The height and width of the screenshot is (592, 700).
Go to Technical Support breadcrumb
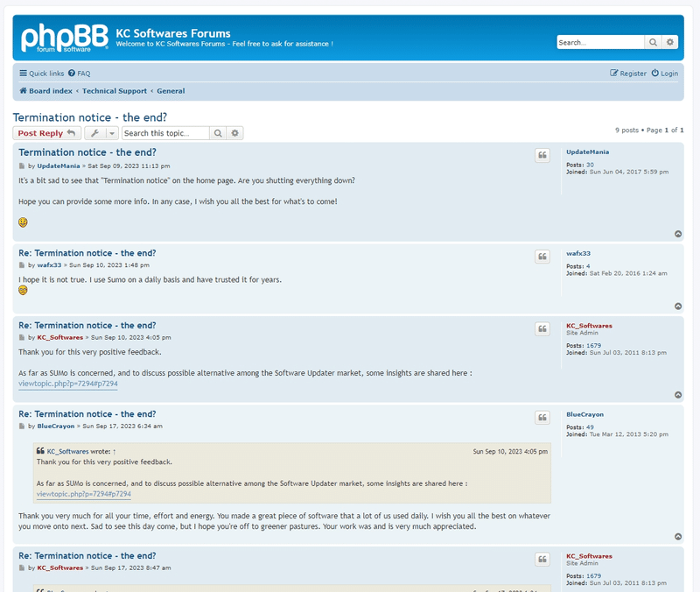click(115, 91)
